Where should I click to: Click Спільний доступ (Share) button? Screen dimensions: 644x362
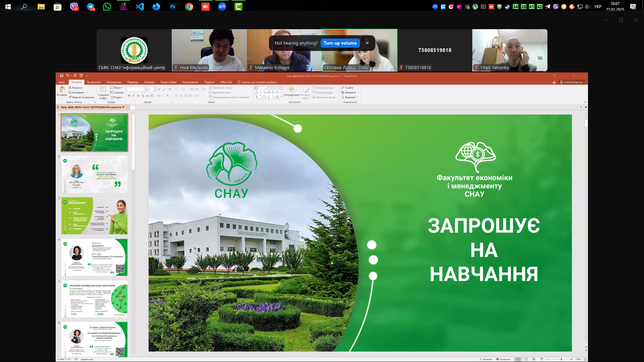point(572,82)
